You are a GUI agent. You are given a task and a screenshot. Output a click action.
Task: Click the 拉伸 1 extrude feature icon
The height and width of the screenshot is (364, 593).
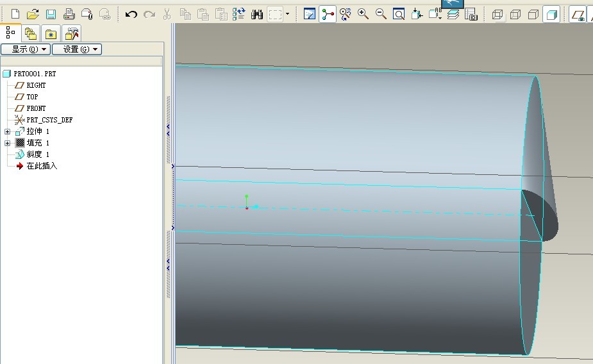click(x=20, y=131)
